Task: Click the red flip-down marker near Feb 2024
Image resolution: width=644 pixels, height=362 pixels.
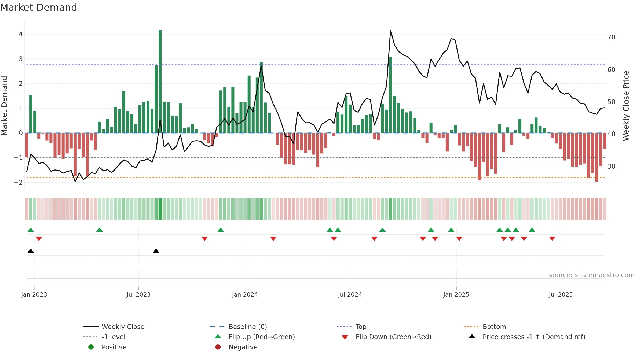Action: tap(273, 239)
